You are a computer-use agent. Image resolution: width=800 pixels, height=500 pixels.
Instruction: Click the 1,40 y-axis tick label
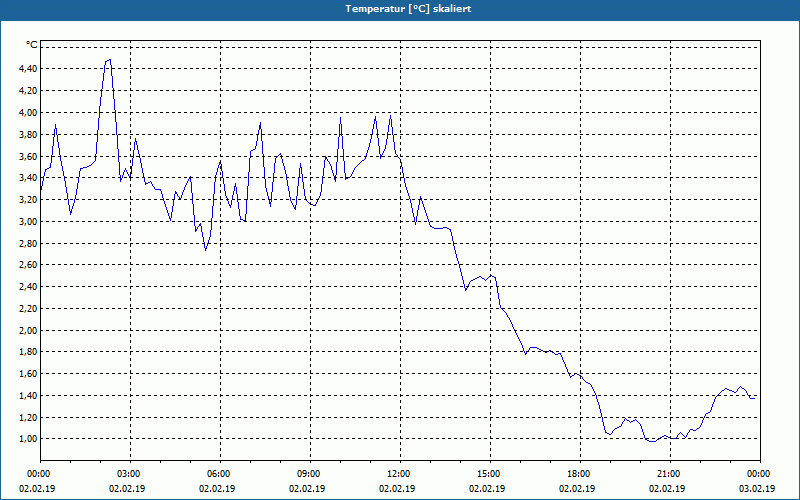(x=28, y=395)
